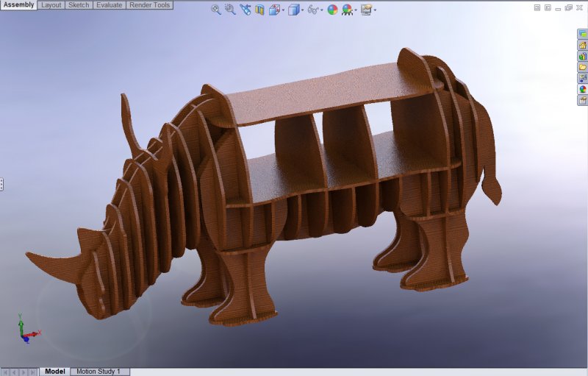588x376 pixels.
Task: Select the Zoom to Area tool
Action: point(230,10)
